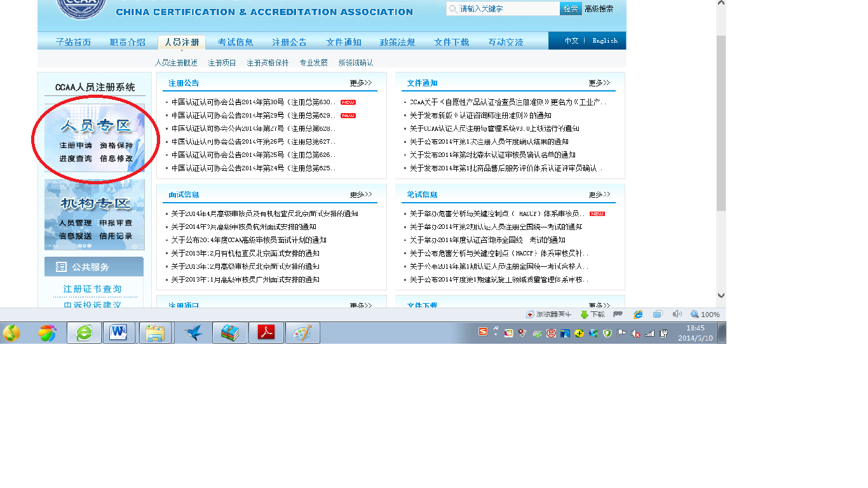This screenshot has width=868, height=488.
Task: Open the 100% zoom level control
Action: tap(705, 315)
